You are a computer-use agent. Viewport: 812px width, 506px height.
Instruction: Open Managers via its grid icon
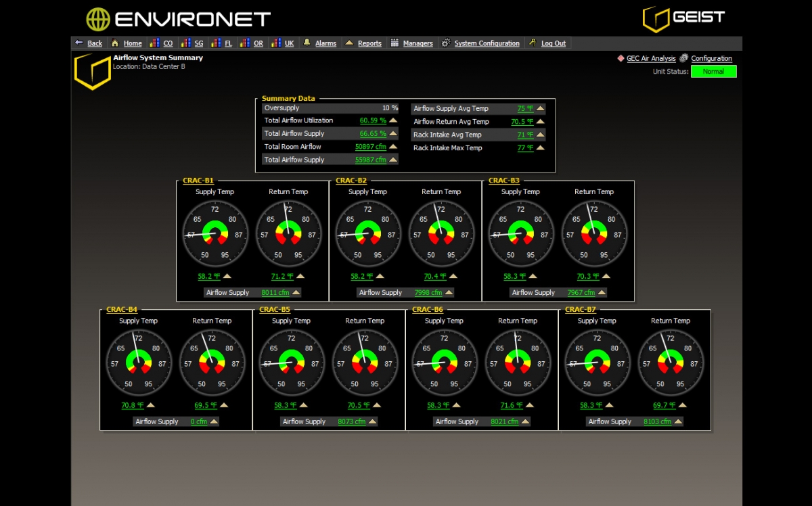click(394, 43)
